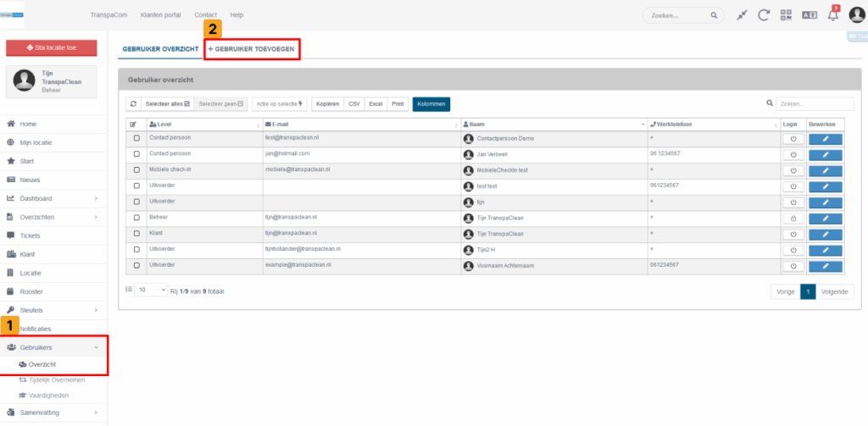Export the table using the CSV button

click(x=354, y=103)
